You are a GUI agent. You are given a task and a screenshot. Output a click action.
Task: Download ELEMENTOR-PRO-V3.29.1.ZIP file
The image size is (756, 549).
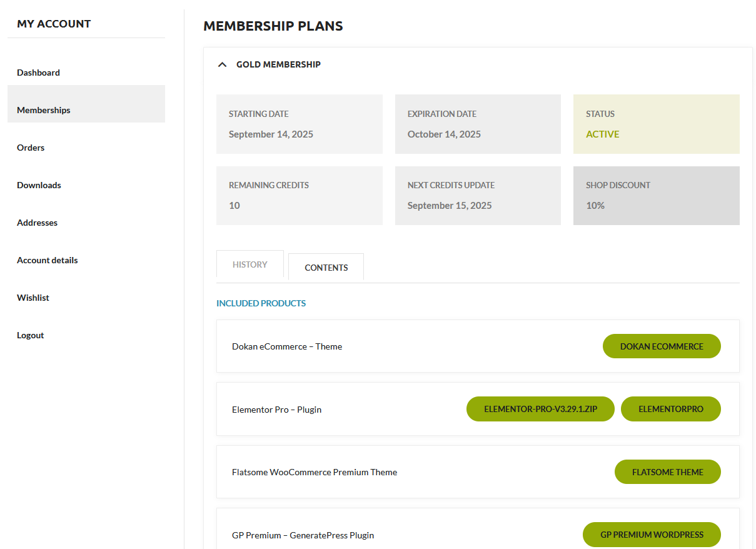pyautogui.click(x=540, y=410)
